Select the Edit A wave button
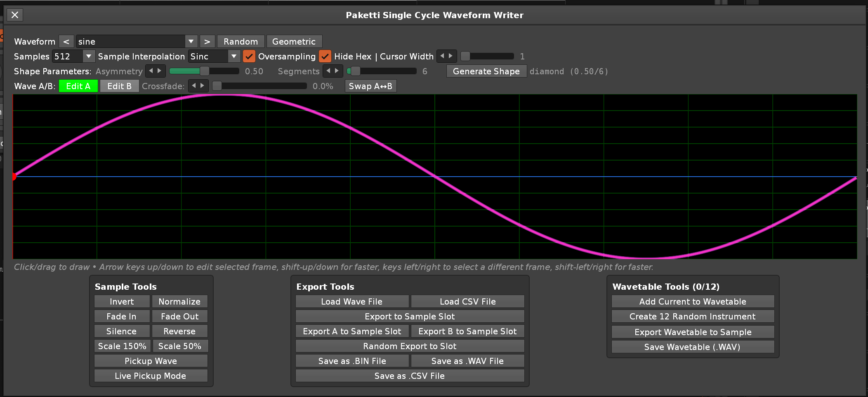 [78, 86]
